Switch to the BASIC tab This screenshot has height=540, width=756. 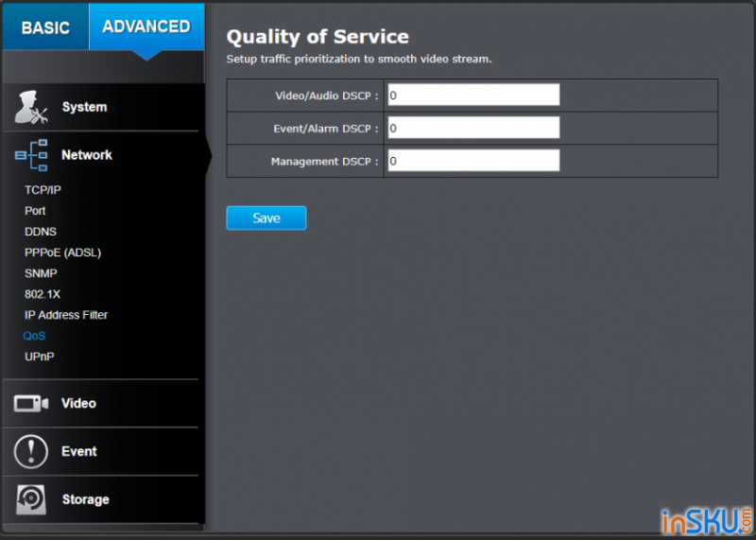(45, 27)
